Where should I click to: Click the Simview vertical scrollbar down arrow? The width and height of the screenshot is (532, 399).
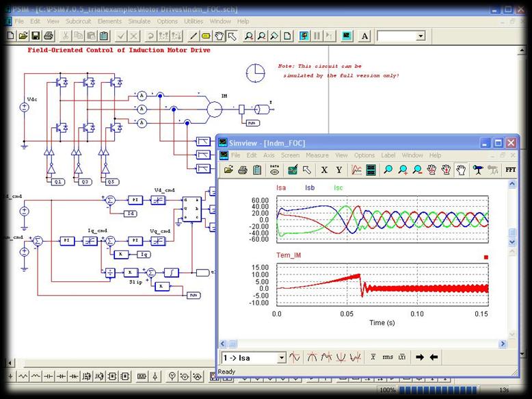(512, 242)
